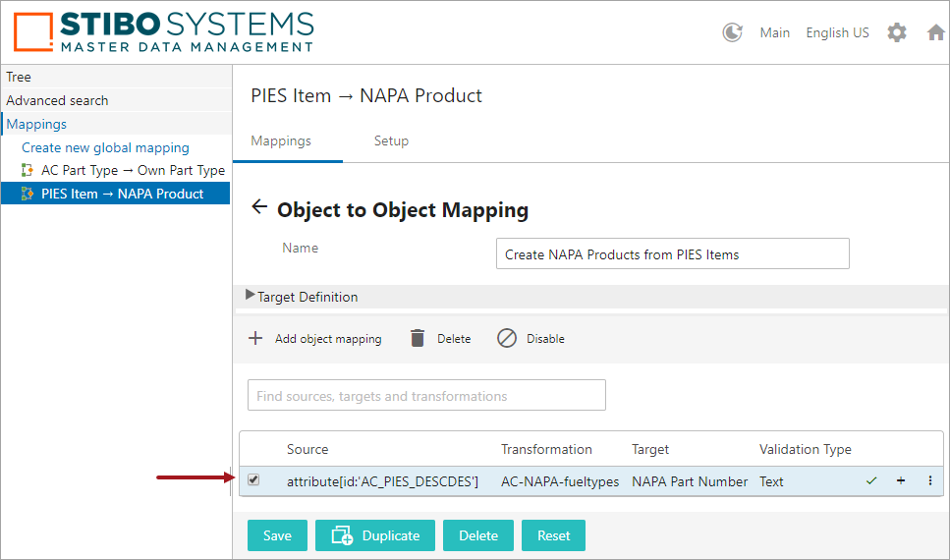
Task: Open the recent activity clock icon
Action: (733, 32)
